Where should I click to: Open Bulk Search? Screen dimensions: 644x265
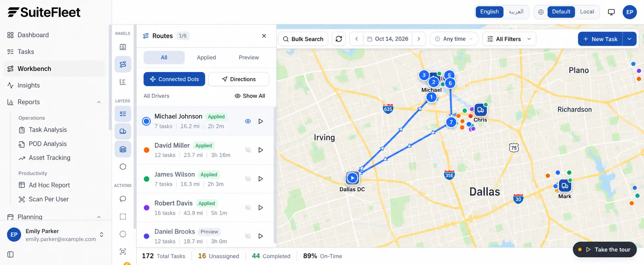[303, 39]
